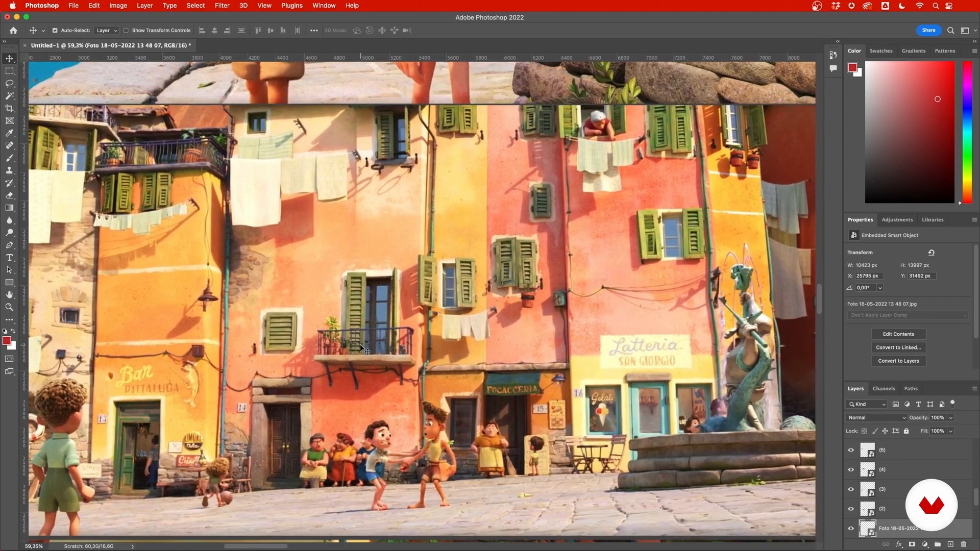980x551 pixels.
Task: Select the Path Selection tool
Action: (9, 270)
